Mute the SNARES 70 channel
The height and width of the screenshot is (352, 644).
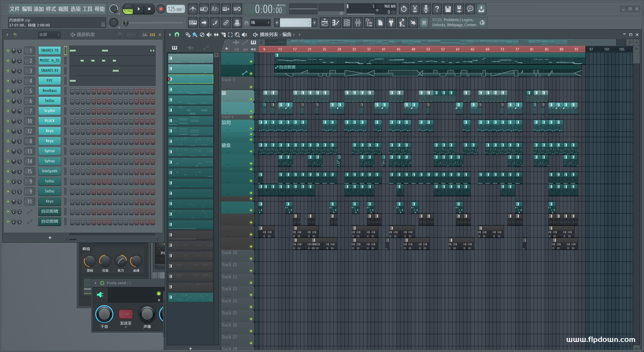click(8, 51)
